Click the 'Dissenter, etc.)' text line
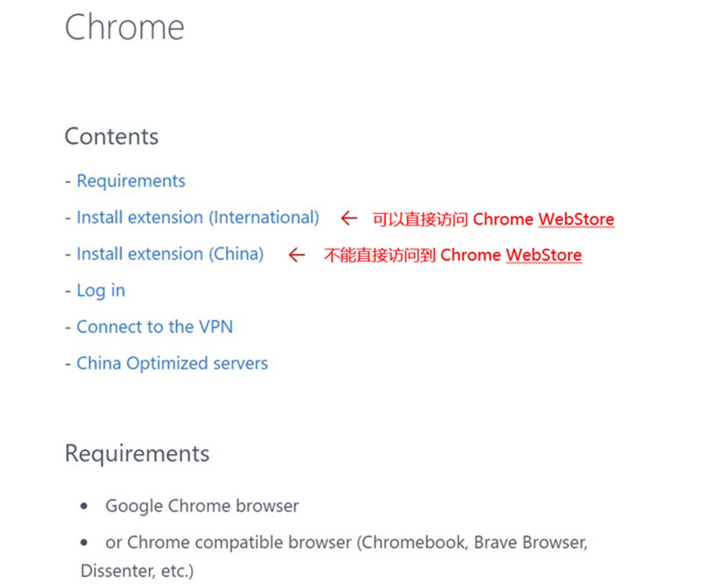 (137, 571)
